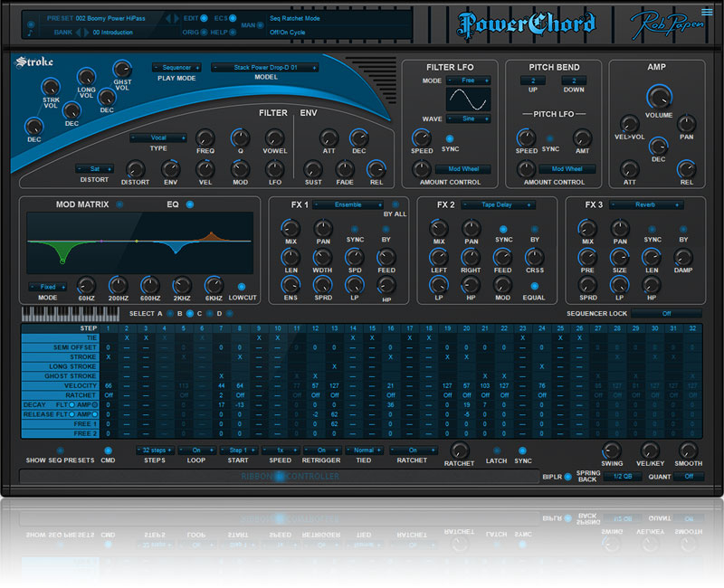Viewport: 724px width, 588px height.
Task: Click the HELP button in preset display
Action: click(x=234, y=32)
